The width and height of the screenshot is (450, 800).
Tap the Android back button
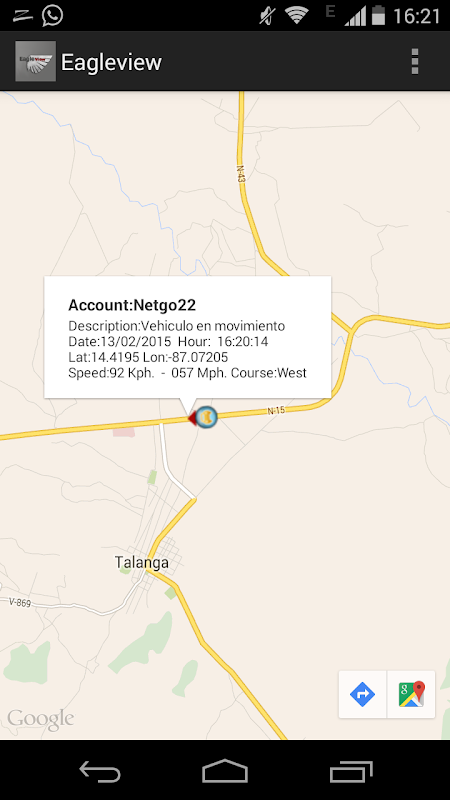click(100, 771)
